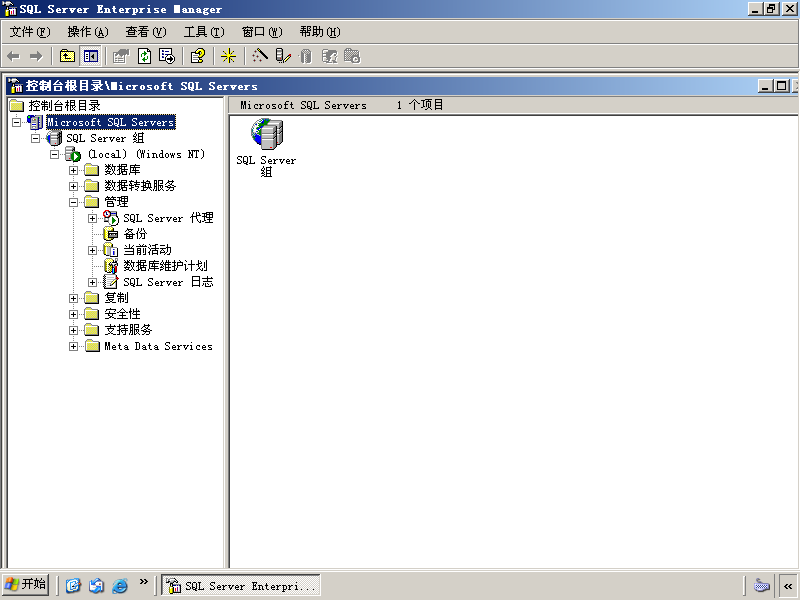
Task: Click the grayed New Database cylinder icon
Action: 306,56
